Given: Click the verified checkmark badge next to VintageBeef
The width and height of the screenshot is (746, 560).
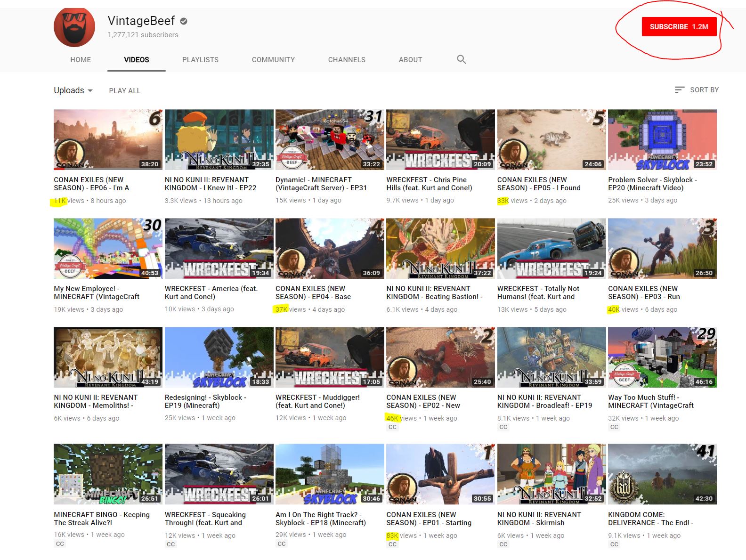Looking at the screenshot, I should (x=184, y=21).
